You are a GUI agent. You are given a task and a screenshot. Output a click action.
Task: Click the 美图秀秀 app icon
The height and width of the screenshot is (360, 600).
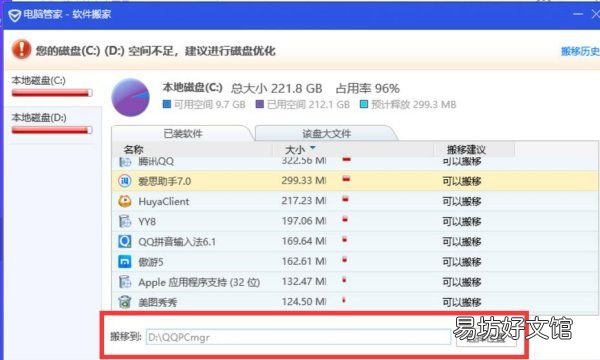(x=125, y=302)
